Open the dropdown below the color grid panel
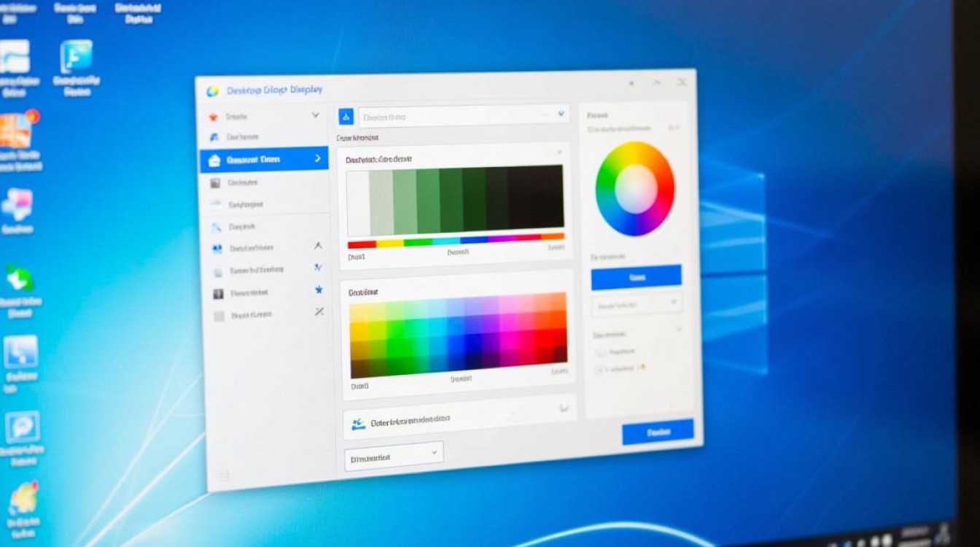This screenshot has height=547, width=980. [394, 456]
